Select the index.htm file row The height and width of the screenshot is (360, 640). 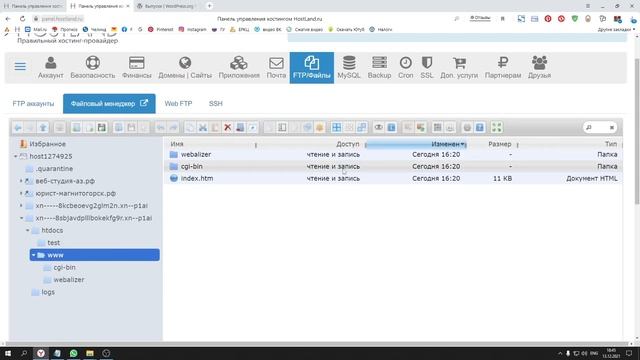point(393,178)
